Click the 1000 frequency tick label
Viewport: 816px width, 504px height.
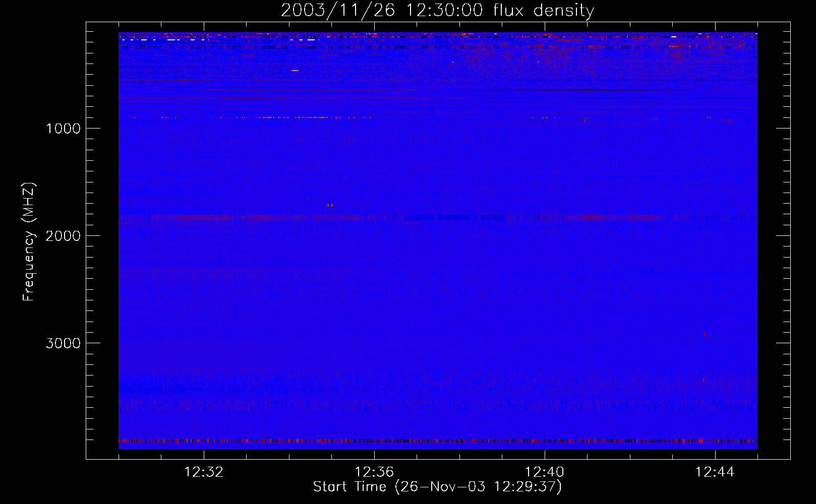(63, 129)
